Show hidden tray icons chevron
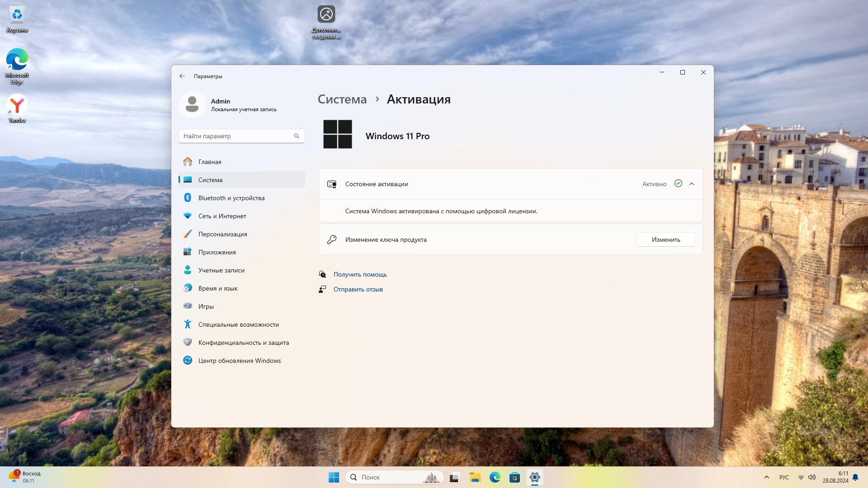Screen dimensions: 868x488 [x=766, y=477]
